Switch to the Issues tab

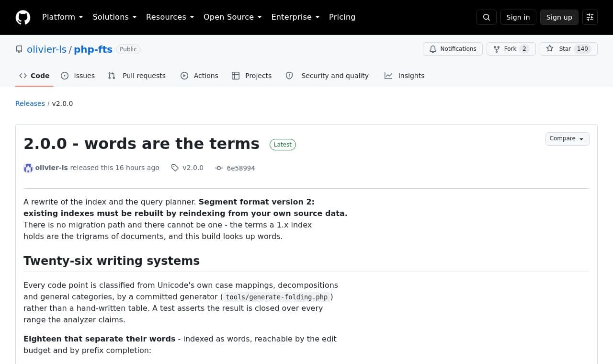(x=78, y=76)
